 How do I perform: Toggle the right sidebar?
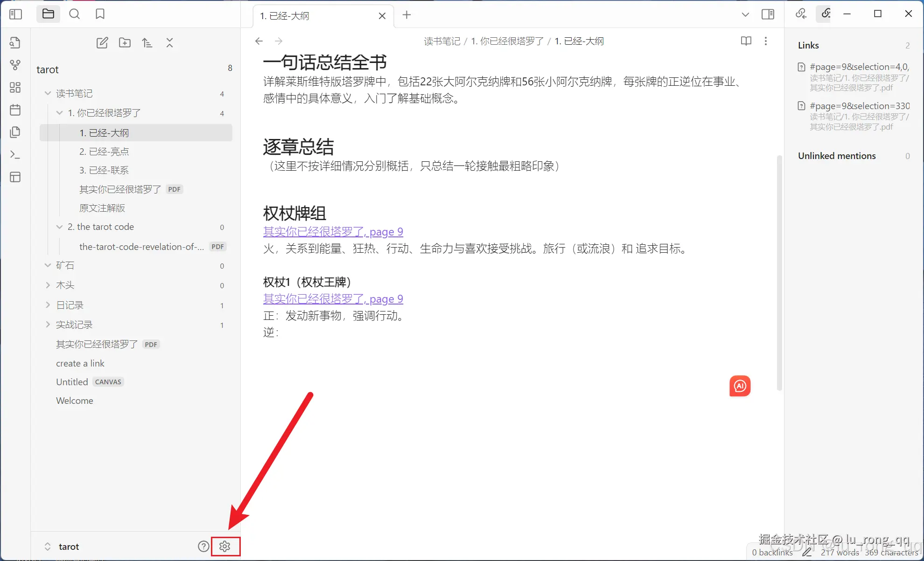768,14
